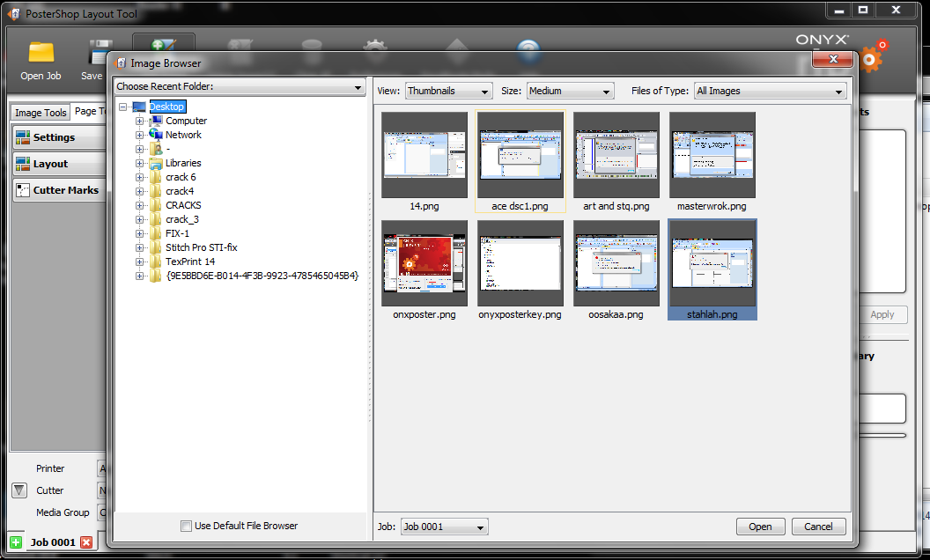Image resolution: width=930 pixels, height=560 pixels.
Task: Select the crack4 folder label
Action: 180,191
